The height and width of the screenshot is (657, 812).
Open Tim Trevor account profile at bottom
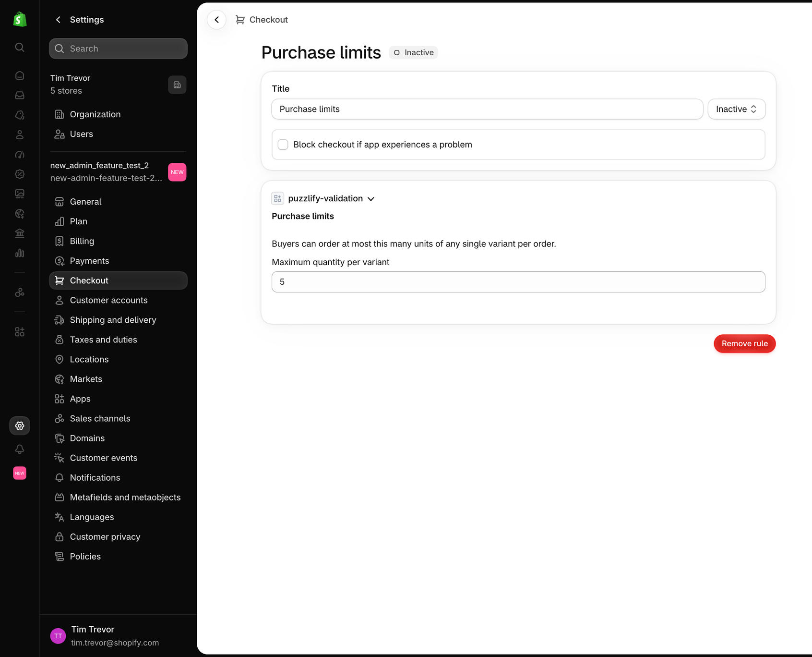(x=118, y=636)
